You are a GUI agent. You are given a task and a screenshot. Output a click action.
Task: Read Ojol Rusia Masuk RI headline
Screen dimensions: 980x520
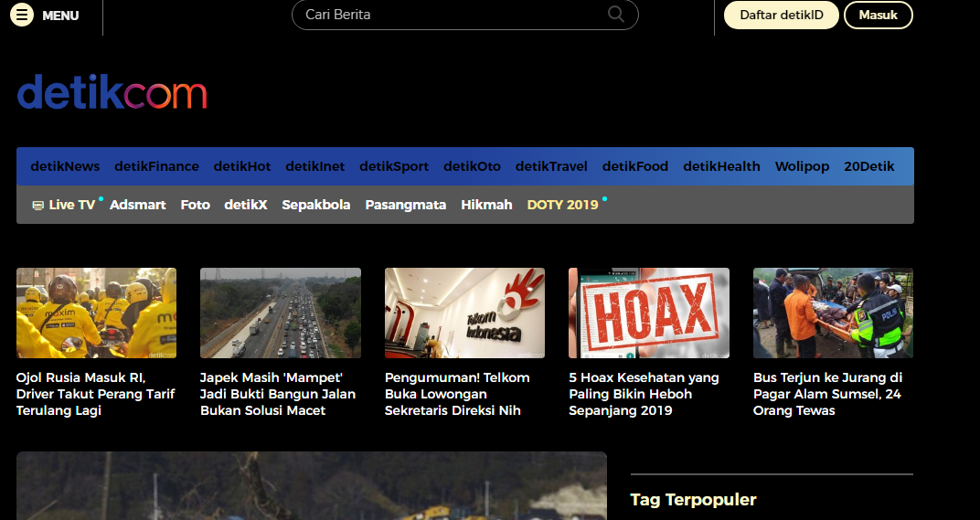click(96, 394)
